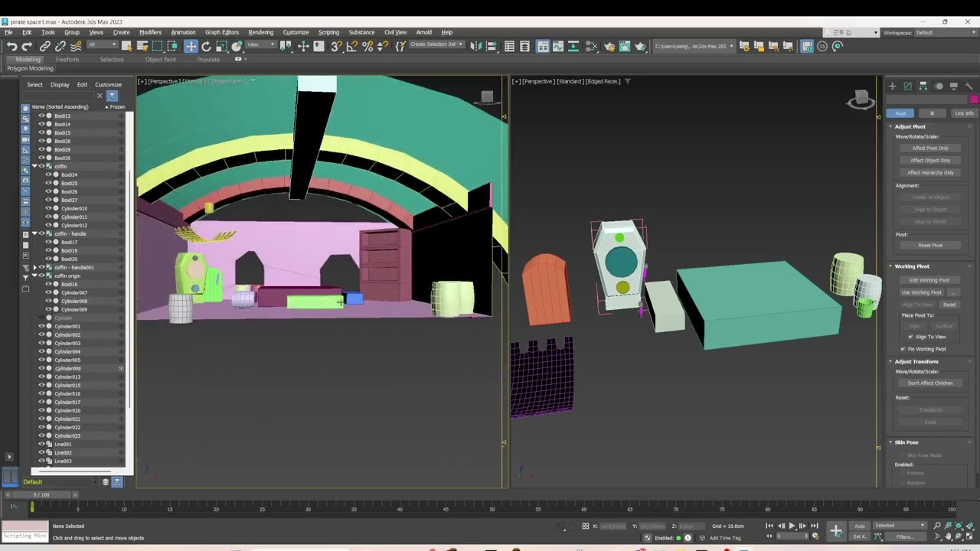Image resolution: width=980 pixels, height=551 pixels.
Task: Collapse the Adjust Pivot rollout
Action: [910, 126]
